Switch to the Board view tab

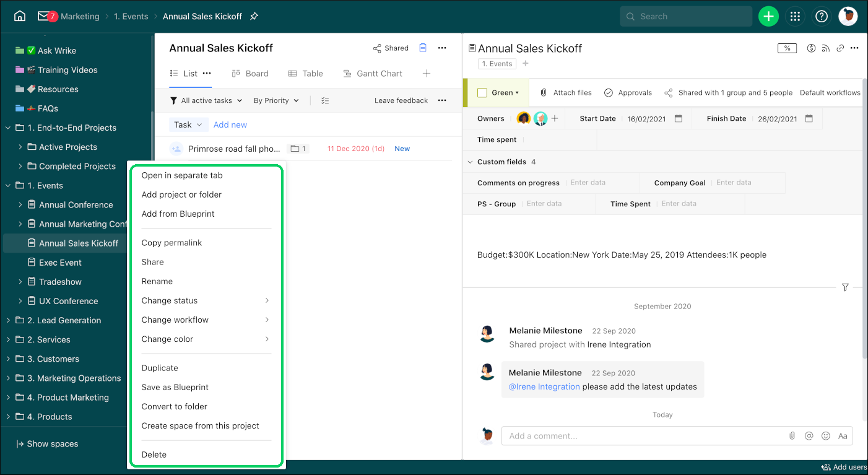pyautogui.click(x=250, y=73)
